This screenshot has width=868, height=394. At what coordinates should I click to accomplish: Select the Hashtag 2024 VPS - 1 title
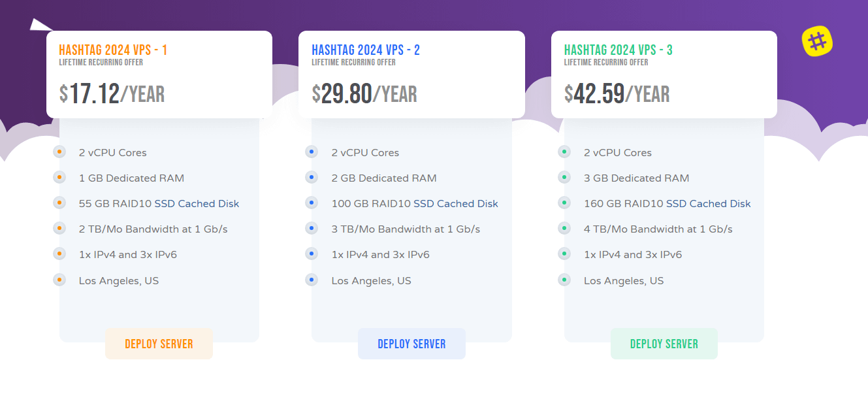[x=113, y=50]
